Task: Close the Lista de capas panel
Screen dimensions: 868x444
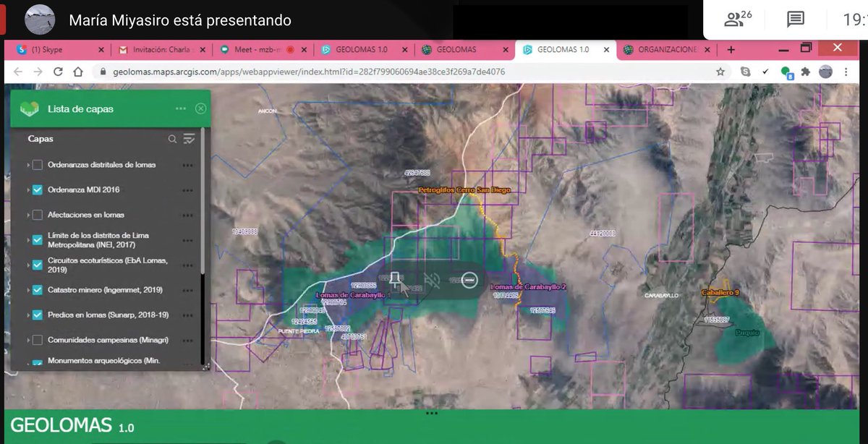Action: [201, 108]
